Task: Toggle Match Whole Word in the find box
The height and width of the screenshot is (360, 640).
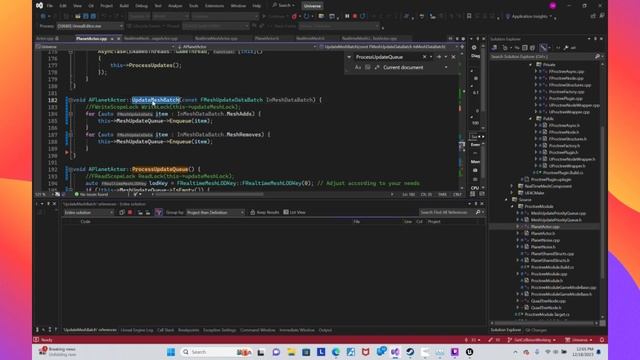Action: [x=367, y=67]
